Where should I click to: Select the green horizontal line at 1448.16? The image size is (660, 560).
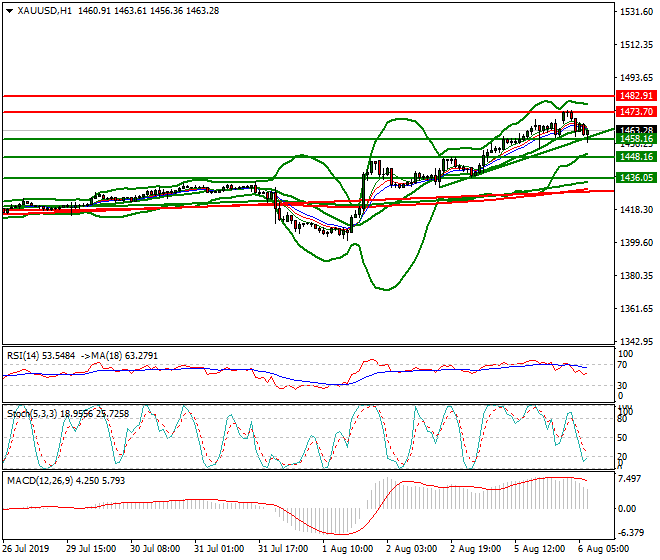308,157
